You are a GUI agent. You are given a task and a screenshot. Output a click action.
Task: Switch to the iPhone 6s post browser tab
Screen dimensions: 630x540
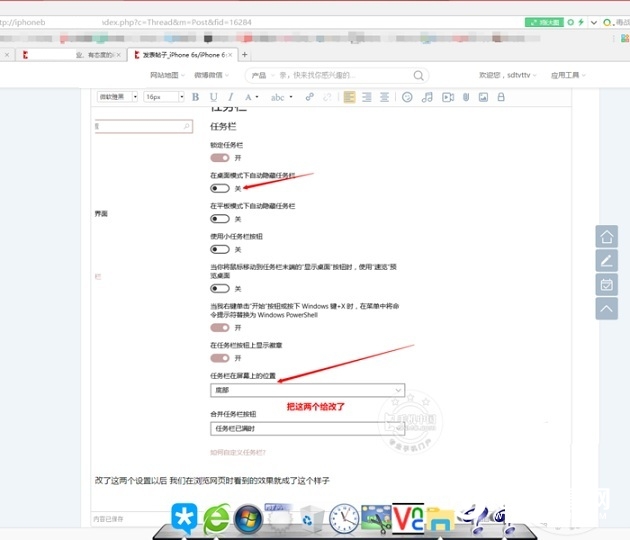click(x=183, y=55)
